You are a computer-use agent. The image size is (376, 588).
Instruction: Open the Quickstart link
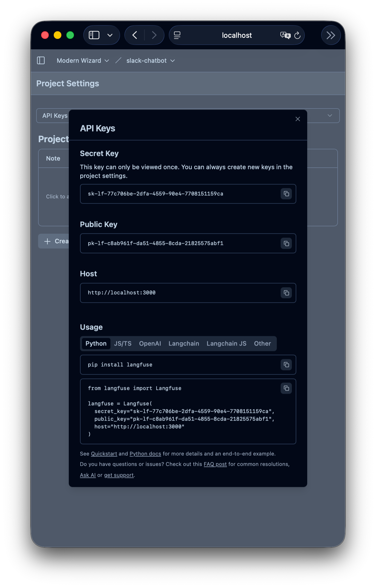(104, 454)
